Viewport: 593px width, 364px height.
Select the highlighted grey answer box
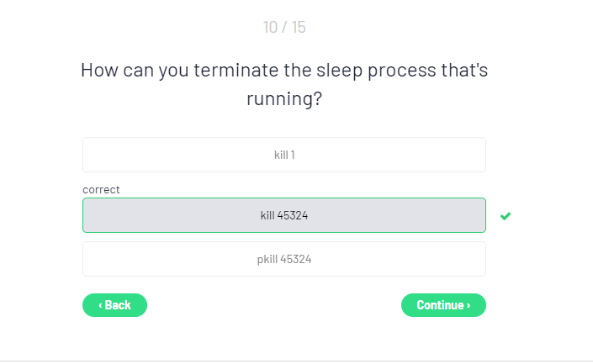(x=283, y=215)
